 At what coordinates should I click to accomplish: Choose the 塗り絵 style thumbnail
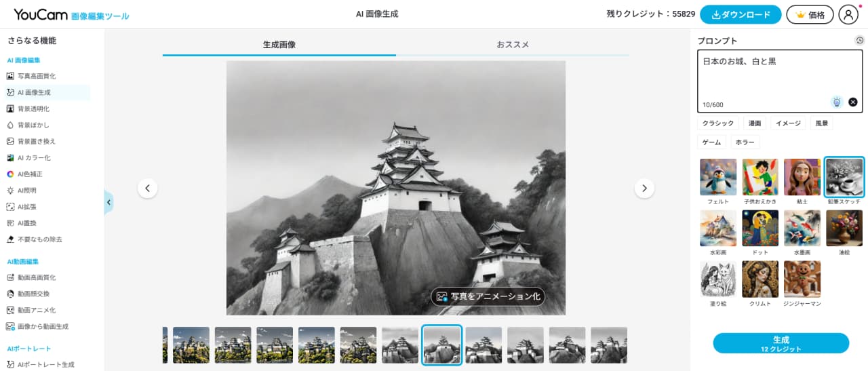(718, 279)
